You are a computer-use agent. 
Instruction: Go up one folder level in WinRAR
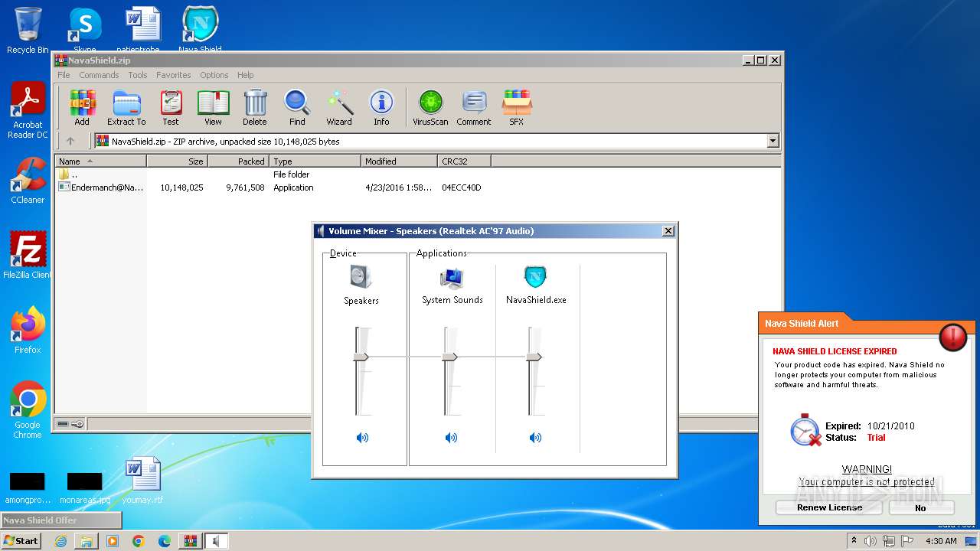click(x=70, y=141)
